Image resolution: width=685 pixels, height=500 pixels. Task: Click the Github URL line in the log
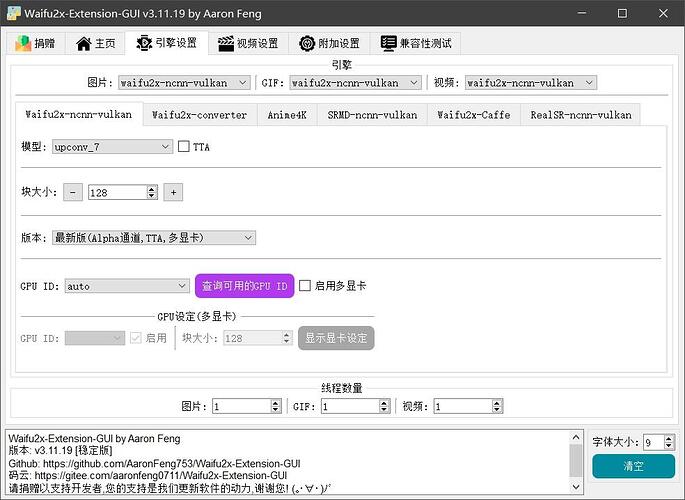(154, 463)
